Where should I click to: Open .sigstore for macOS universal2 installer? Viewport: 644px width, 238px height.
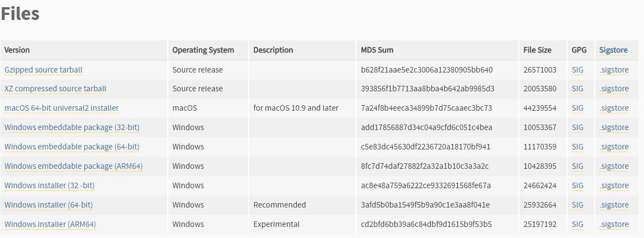tap(614, 108)
